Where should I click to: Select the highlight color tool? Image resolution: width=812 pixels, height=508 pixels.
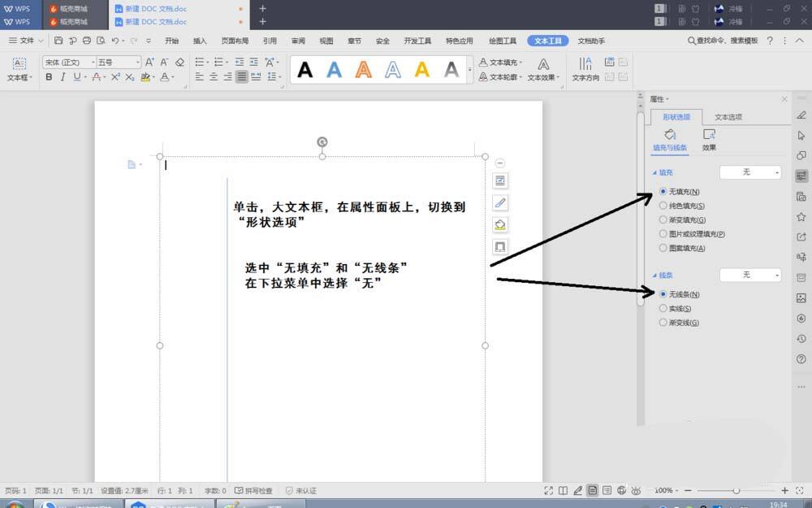pos(145,77)
